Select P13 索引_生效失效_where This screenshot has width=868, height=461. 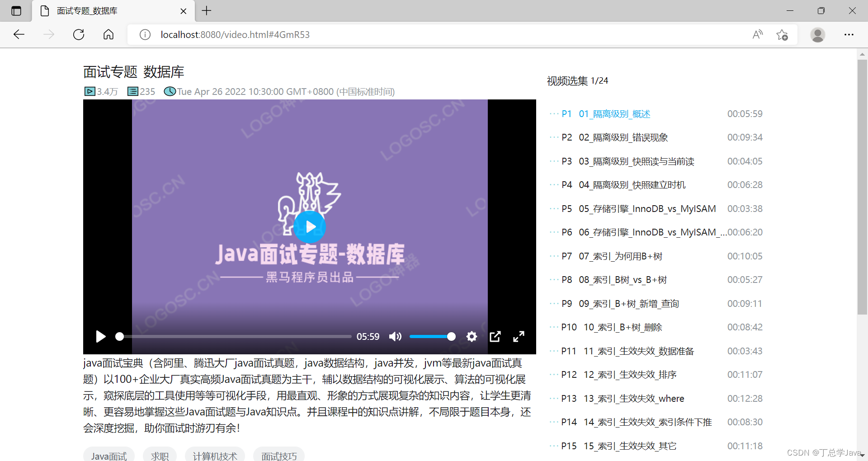656,399
